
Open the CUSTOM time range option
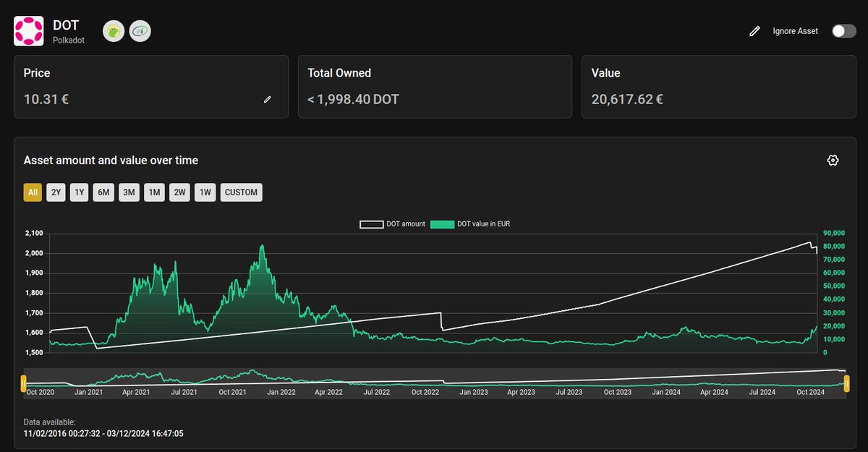pyautogui.click(x=241, y=192)
